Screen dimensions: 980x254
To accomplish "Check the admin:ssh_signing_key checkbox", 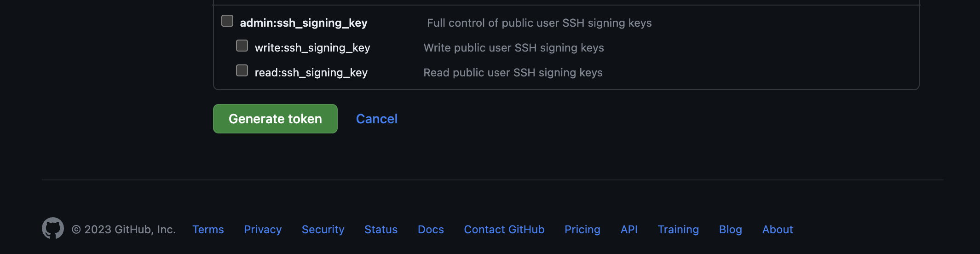I will tap(227, 21).
